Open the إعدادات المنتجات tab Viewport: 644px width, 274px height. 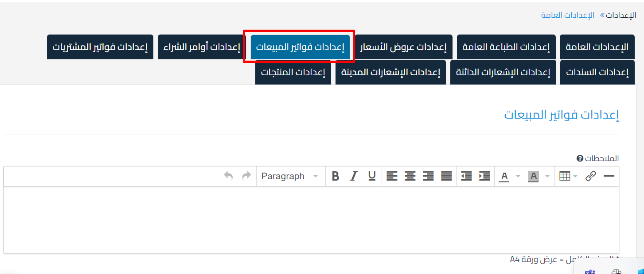293,72
